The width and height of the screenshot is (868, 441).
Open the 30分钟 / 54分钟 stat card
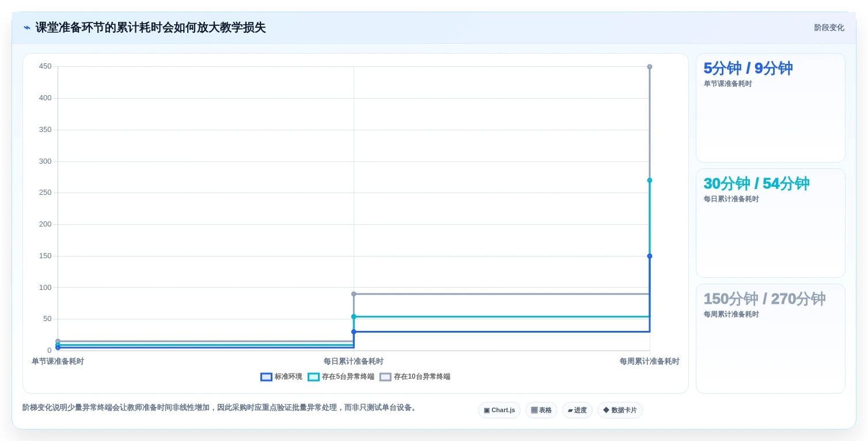tap(771, 223)
